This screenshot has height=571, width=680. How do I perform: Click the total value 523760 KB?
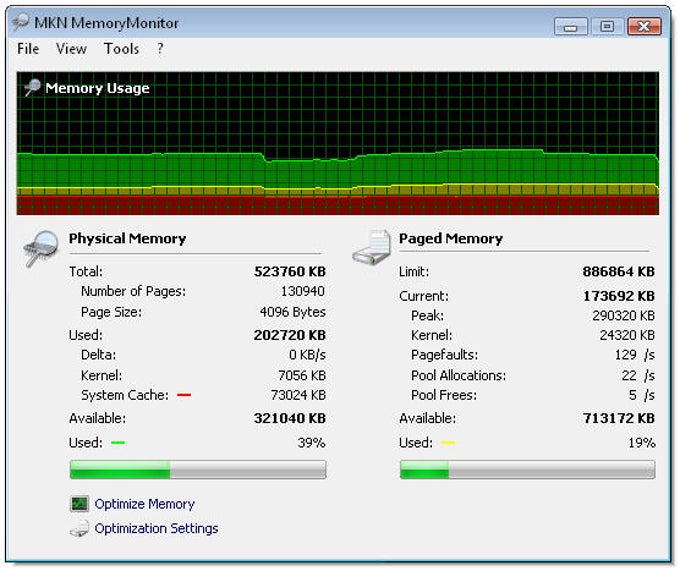click(x=290, y=271)
